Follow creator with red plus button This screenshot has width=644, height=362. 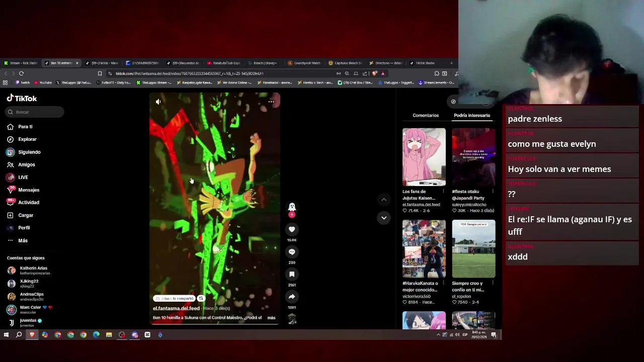(292, 215)
